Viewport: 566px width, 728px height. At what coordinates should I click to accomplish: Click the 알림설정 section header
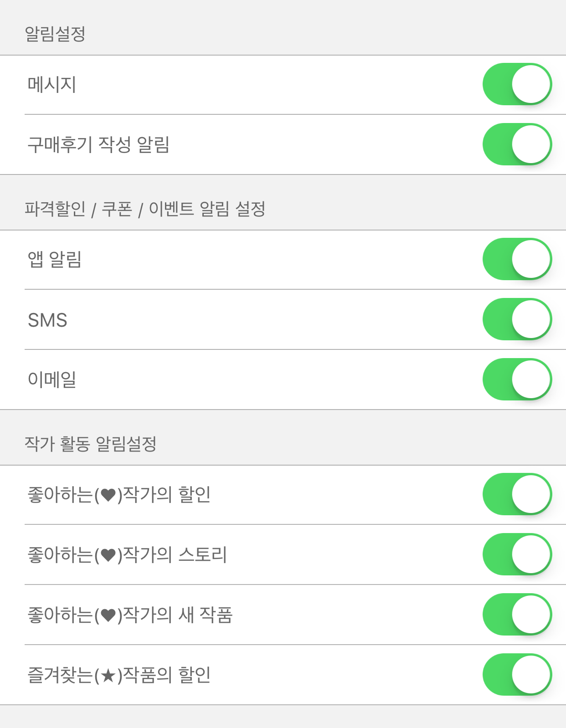point(55,34)
